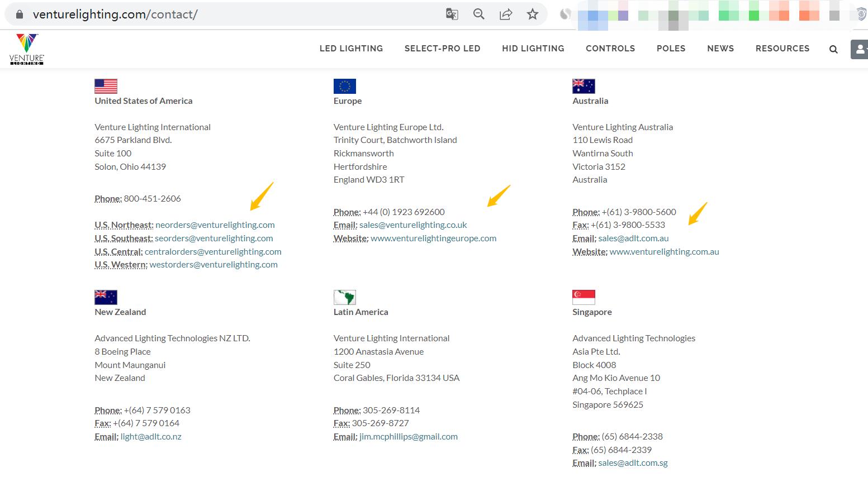The height and width of the screenshot is (482, 868).
Task: Expand the HID Lighting menu
Action: tap(533, 49)
